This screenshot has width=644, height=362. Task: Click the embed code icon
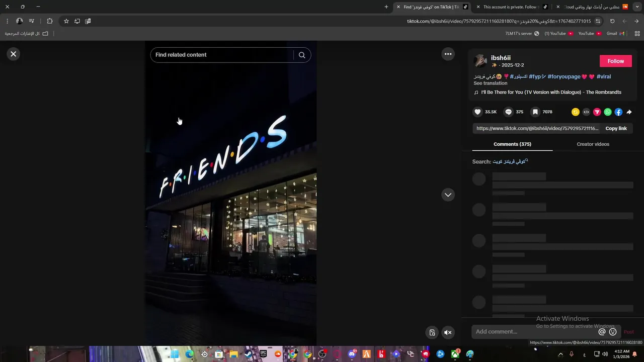586,112
